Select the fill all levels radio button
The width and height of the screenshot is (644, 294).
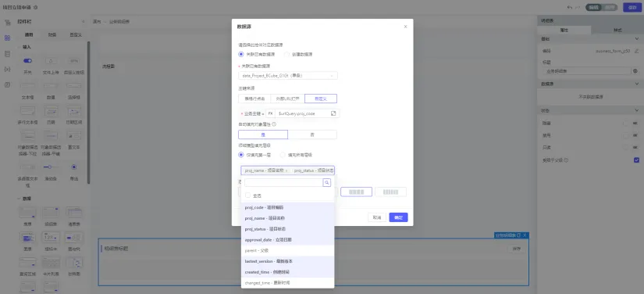(x=283, y=155)
